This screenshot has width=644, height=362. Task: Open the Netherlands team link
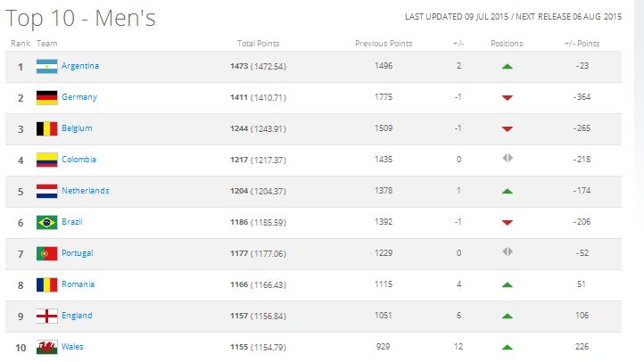[86, 191]
